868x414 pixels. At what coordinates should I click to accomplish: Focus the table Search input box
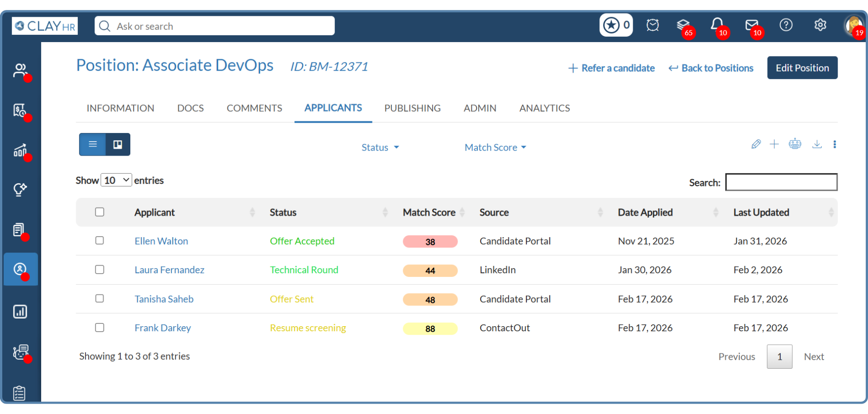(781, 182)
